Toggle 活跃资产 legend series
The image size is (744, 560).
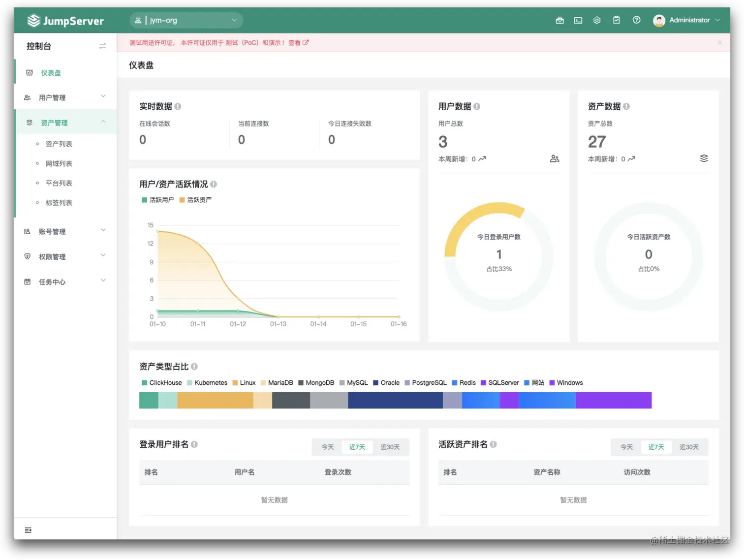pos(196,200)
